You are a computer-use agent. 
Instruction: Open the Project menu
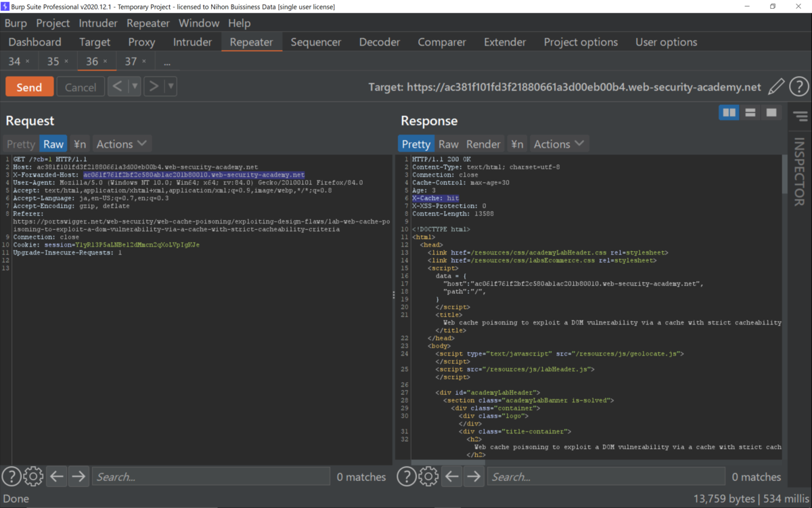pyautogui.click(x=53, y=23)
